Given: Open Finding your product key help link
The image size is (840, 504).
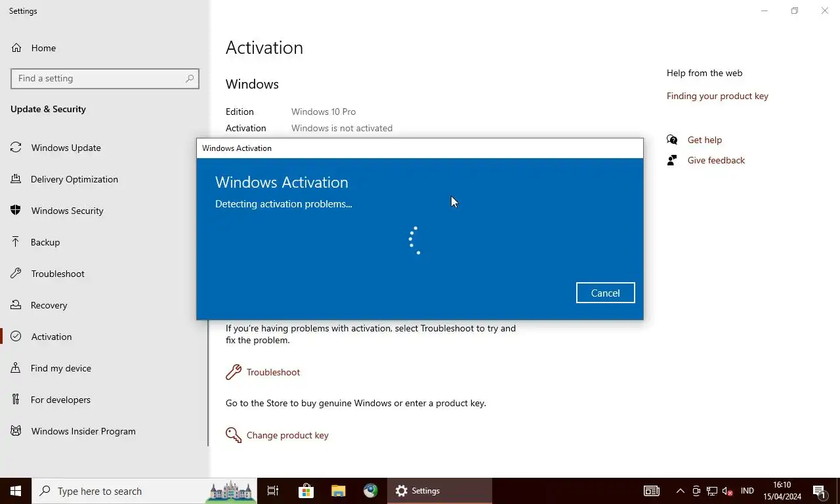Looking at the screenshot, I should [x=717, y=96].
